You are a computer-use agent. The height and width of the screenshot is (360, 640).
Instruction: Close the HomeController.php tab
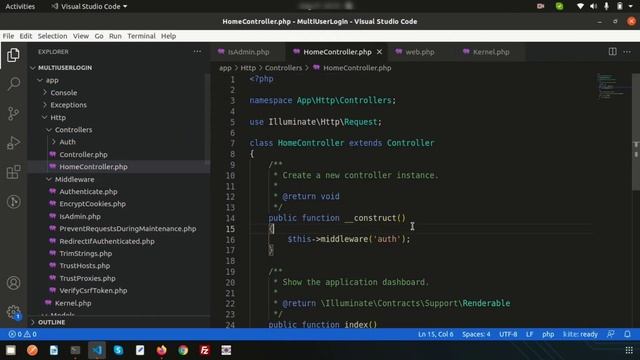click(x=380, y=52)
